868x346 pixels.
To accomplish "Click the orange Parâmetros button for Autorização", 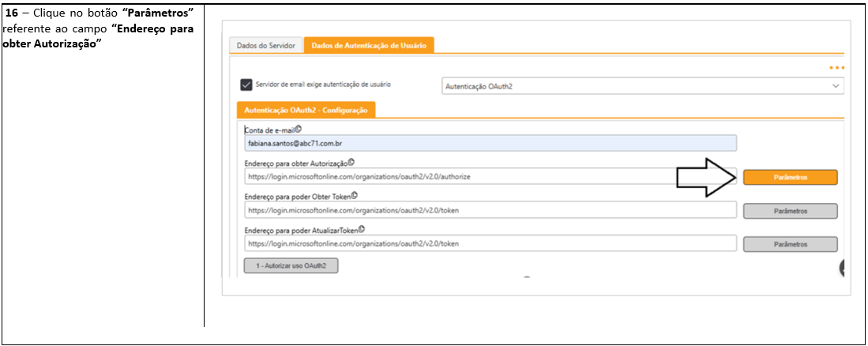I will pos(790,178).
